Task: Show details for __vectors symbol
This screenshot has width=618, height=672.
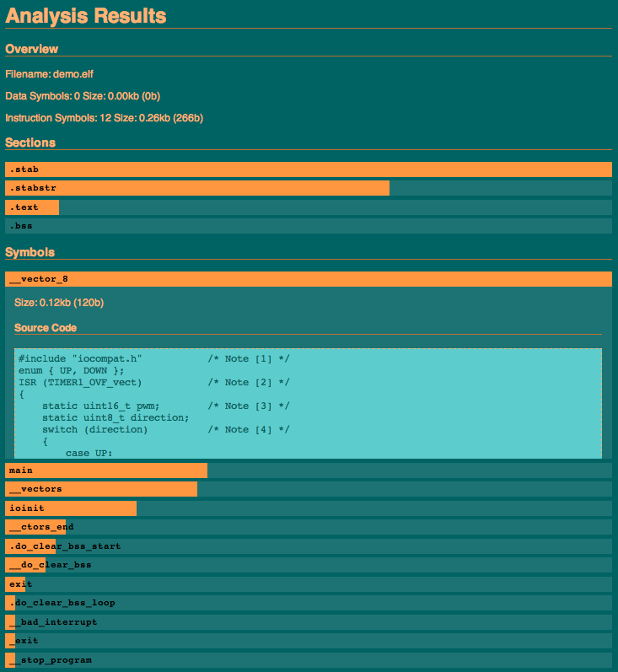Action: click(309, 489)
